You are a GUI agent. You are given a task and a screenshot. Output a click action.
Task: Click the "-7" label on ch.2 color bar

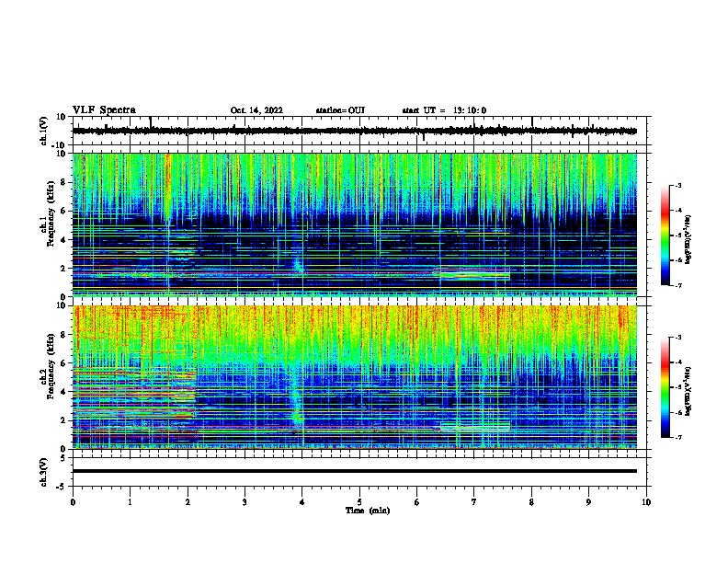[x=678, y=438]
